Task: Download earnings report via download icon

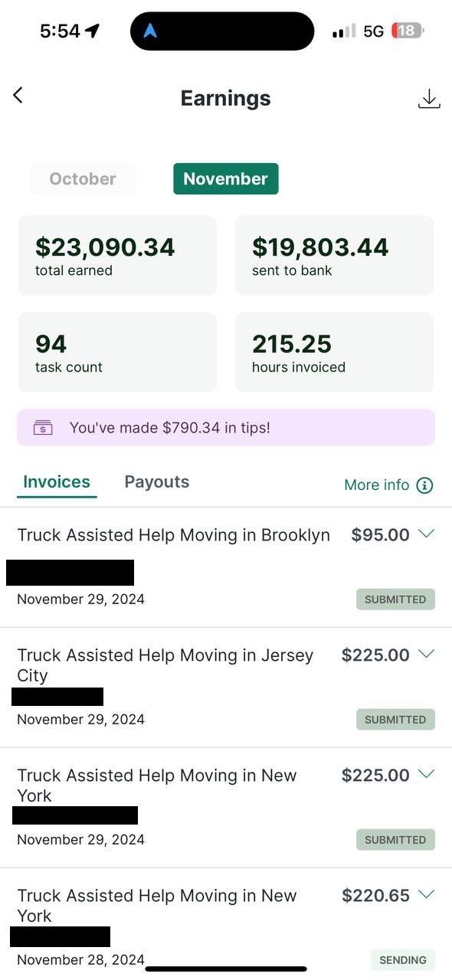Action: click(x=429, y=99)
